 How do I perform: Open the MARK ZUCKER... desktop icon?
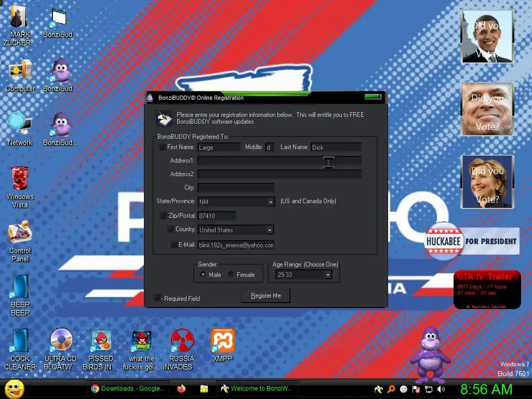(19, 26)
